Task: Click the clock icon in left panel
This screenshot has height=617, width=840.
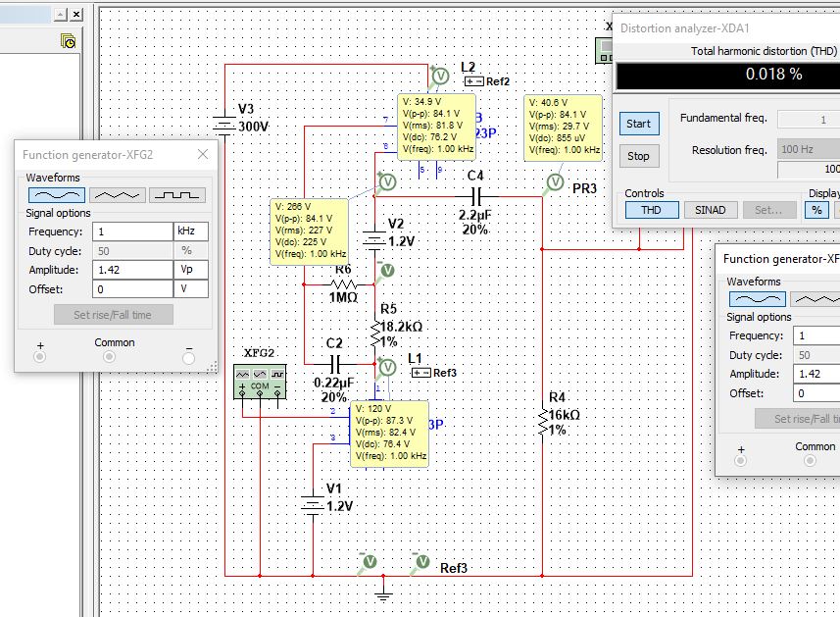Action: (x=68, y=41)
